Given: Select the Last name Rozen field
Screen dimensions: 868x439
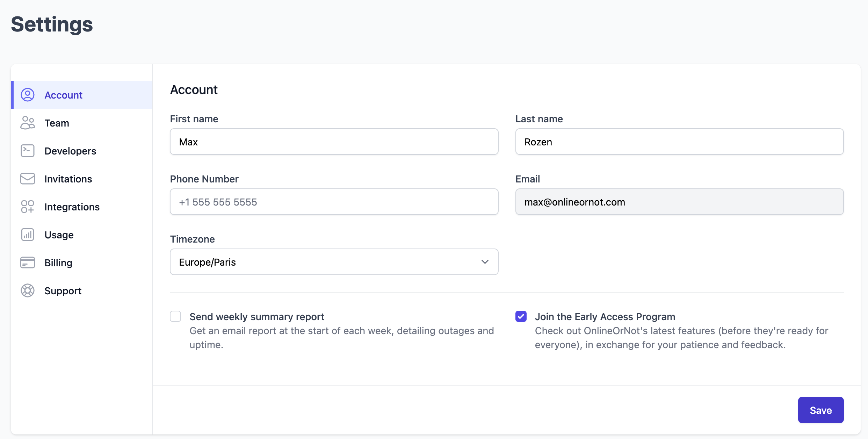Looking at the screenshot, I should point(679,142).
